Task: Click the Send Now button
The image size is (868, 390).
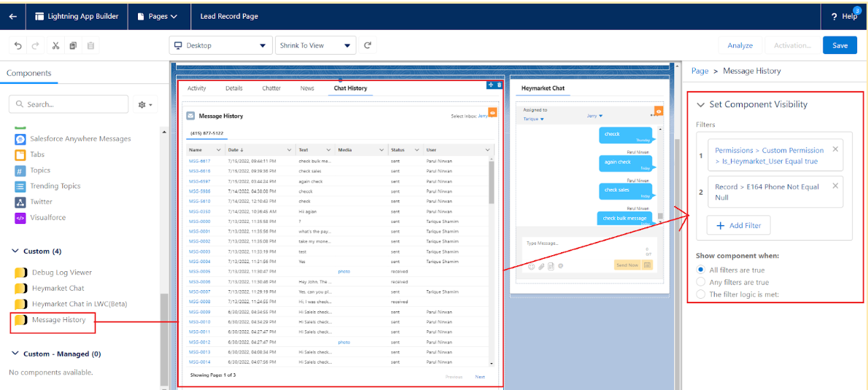Action: click(x=627, y=265)
